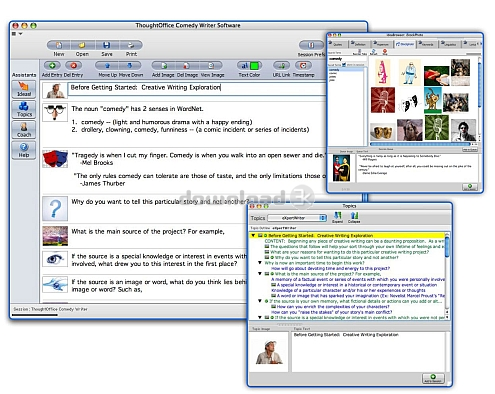Click the Add Entry green plus icon
495x394 pixels.
pos(52,66)
